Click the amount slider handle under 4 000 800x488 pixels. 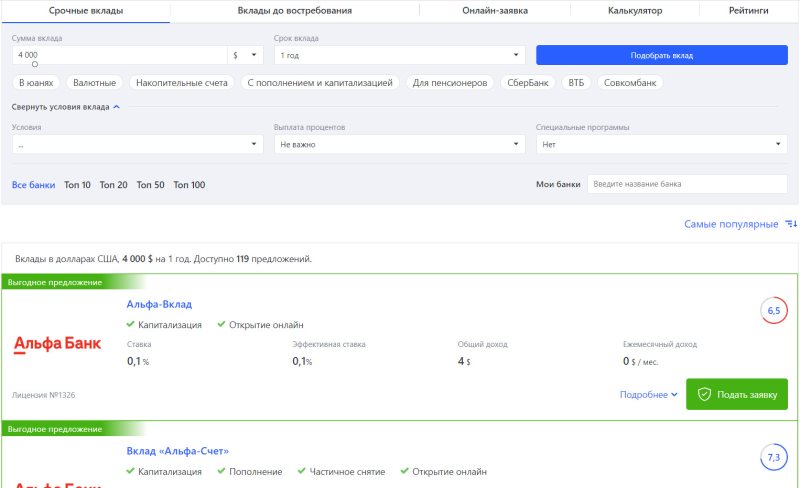(35, 64)
